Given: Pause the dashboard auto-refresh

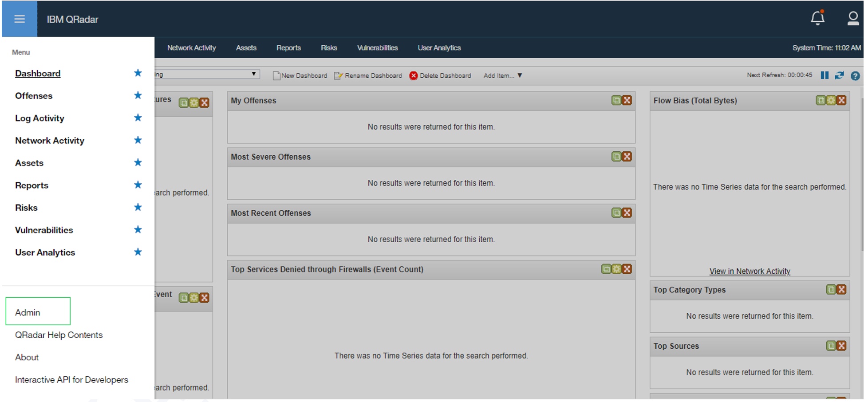Looking at the screenshot, I should point(825,75).
